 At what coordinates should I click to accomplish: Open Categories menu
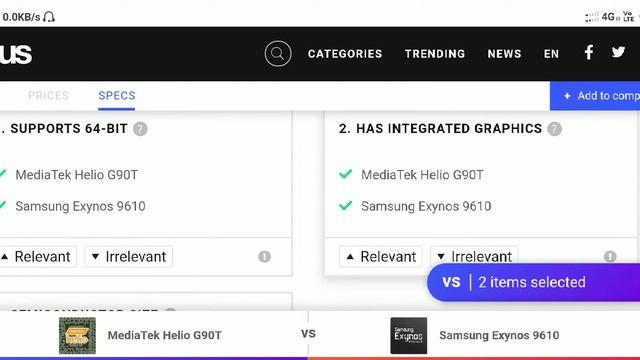tap(345, 54)
